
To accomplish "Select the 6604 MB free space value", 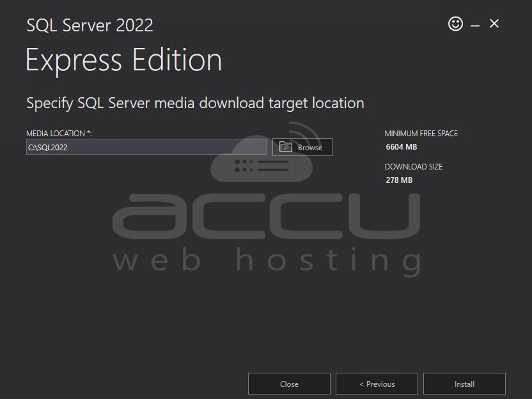I will coord(402,147).
